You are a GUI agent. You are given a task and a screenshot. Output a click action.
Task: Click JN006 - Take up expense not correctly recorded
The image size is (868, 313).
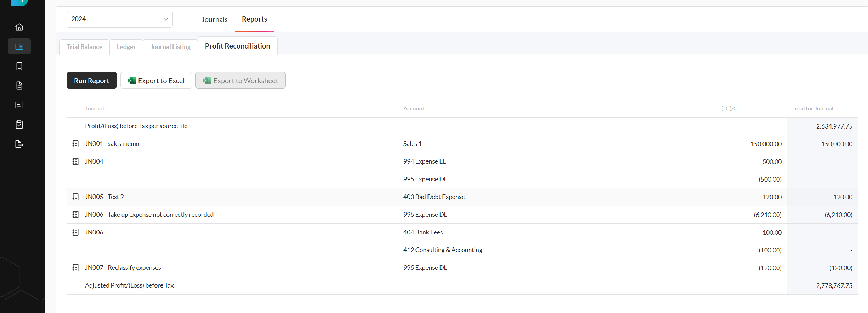(x=149, y=215)
